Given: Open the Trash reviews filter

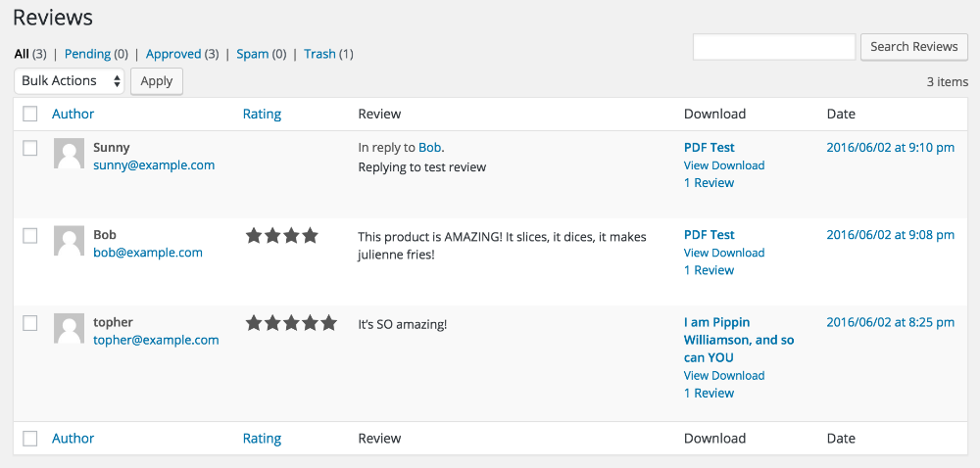Looking at the screenshot, I should [x=319, y=54].
